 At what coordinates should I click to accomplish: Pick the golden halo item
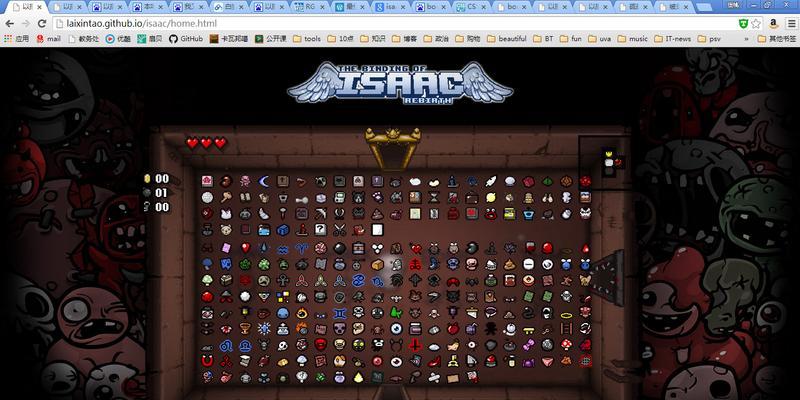click(566, 313)
